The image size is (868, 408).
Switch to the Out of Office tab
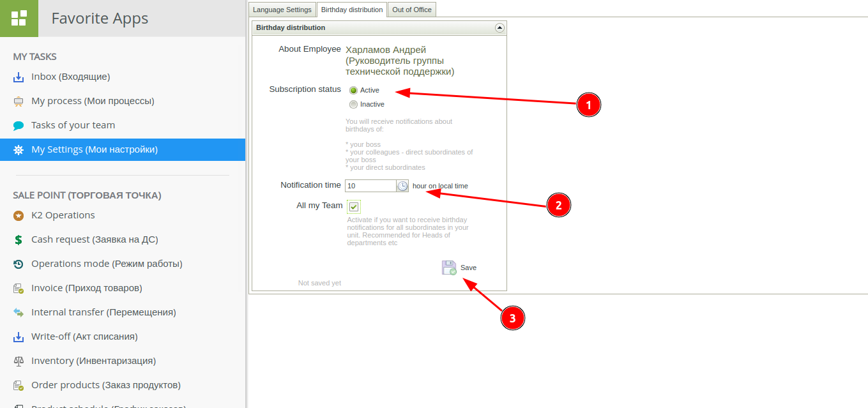click(412, 10)
